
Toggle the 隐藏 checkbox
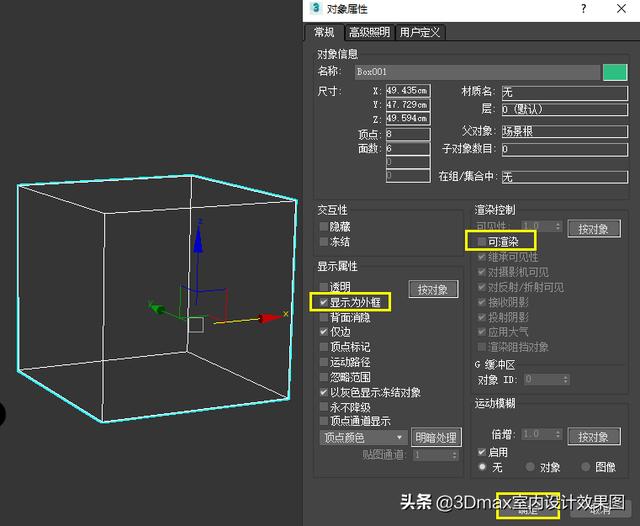coord(324,226)
